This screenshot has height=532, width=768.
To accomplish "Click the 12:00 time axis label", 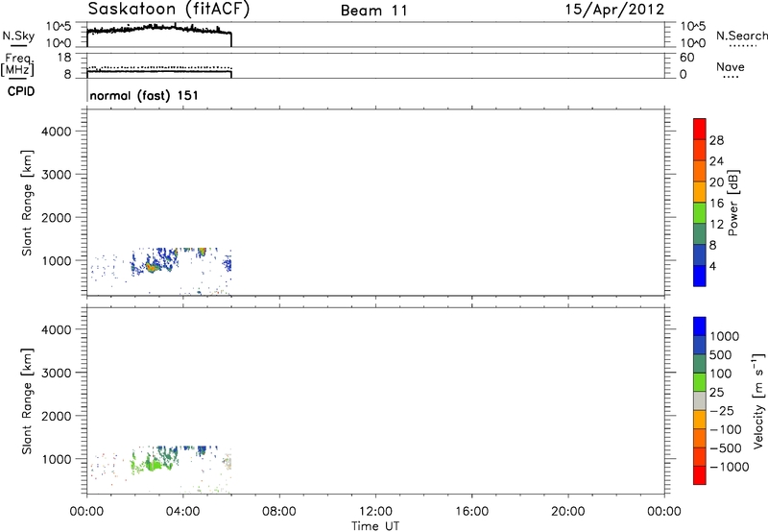I will click(375, 512).
